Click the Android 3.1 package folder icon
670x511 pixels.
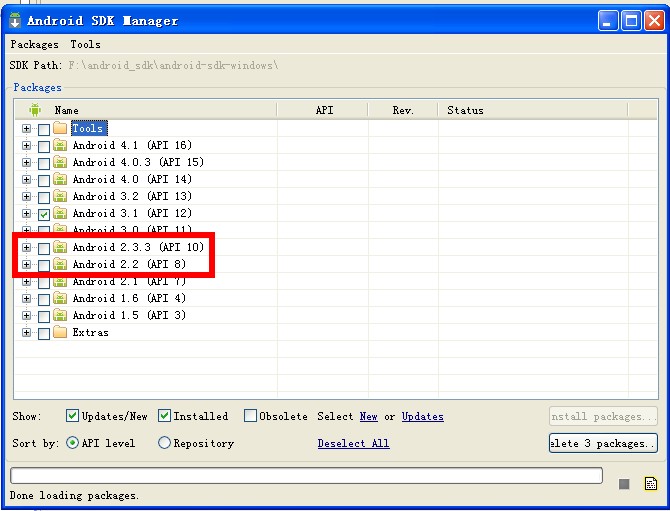[60, 213]
